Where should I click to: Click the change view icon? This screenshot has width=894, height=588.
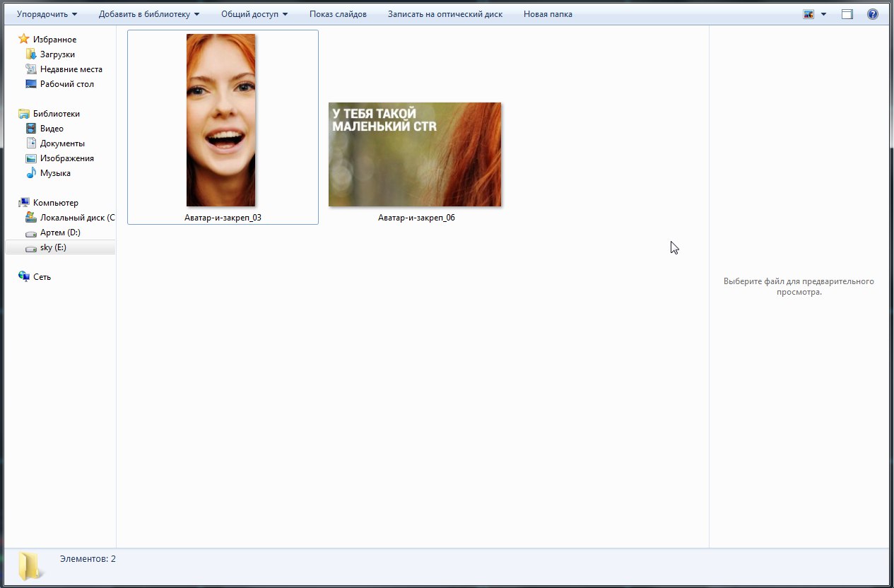coord(809,14)
